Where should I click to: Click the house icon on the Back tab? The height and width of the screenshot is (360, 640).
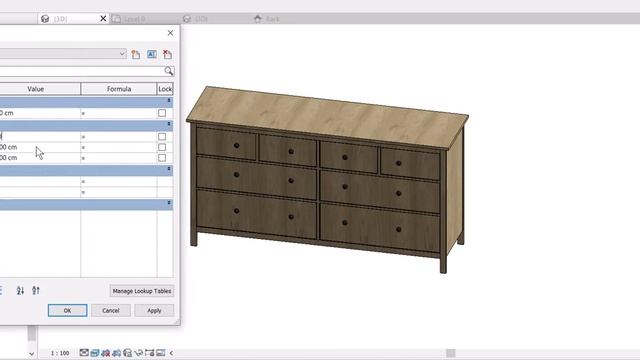258,19
